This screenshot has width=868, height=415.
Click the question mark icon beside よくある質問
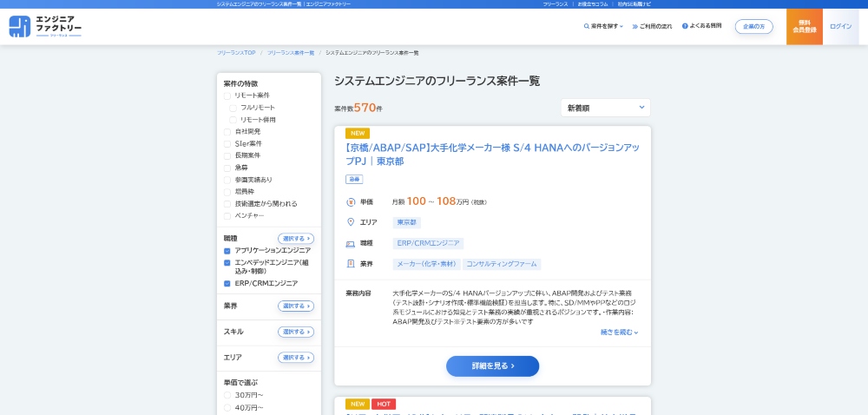point(685,26)
